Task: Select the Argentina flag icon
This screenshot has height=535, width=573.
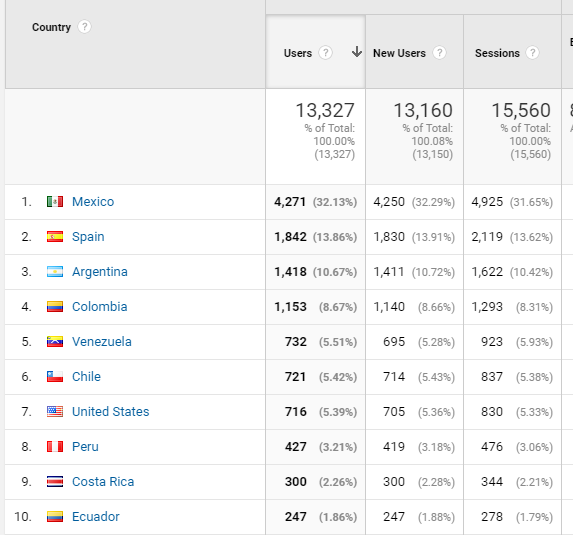Action: [x=55, y=272]
